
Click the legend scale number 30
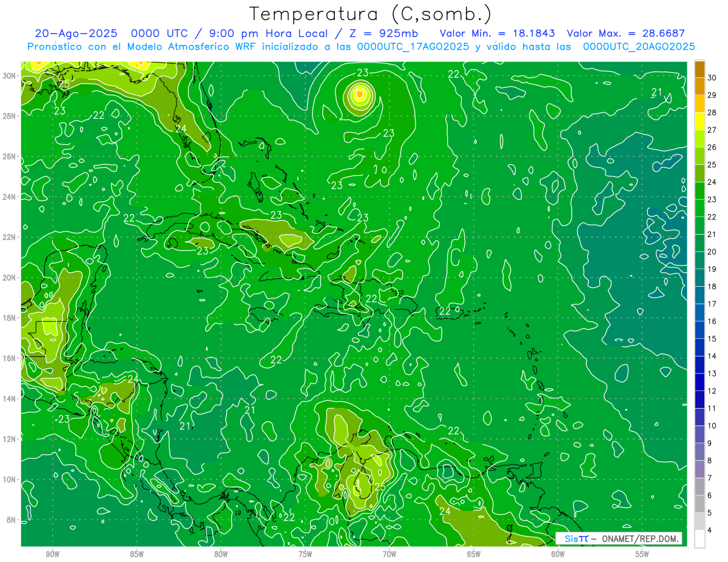click(x=713, y=78)
